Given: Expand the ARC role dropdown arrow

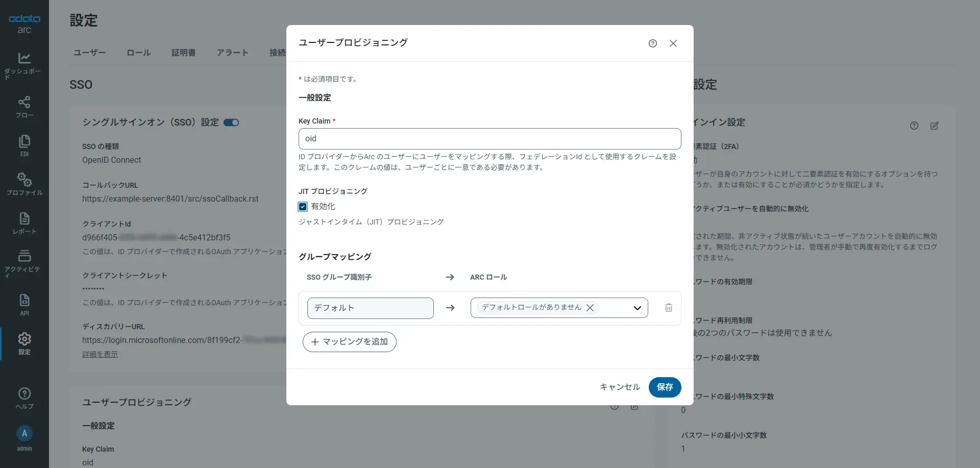Looking at the screenshot, I should click(x=637, y=308).
